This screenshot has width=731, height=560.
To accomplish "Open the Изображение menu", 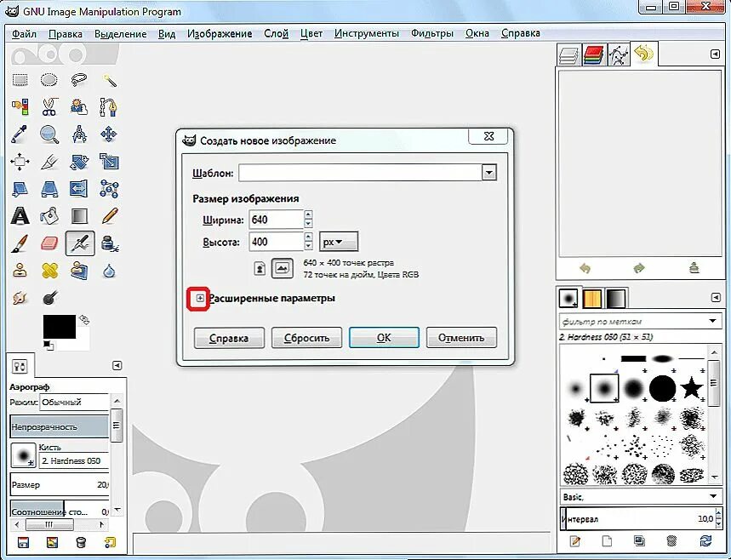I will point(220,33).
